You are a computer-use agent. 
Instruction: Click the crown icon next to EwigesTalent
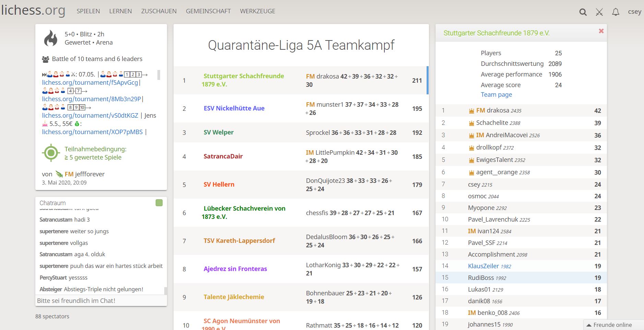pos(472,160)
